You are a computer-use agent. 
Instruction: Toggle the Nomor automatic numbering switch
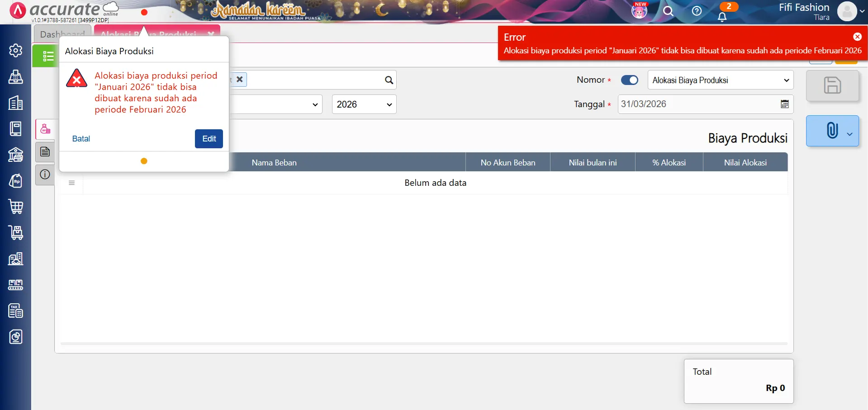pyautogui.click(x=629, y=80)
